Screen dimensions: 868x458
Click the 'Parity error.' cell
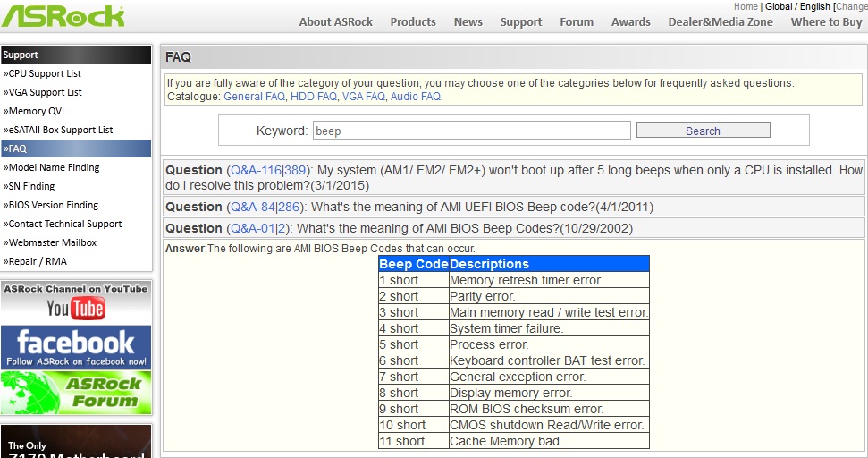(549, 296)
